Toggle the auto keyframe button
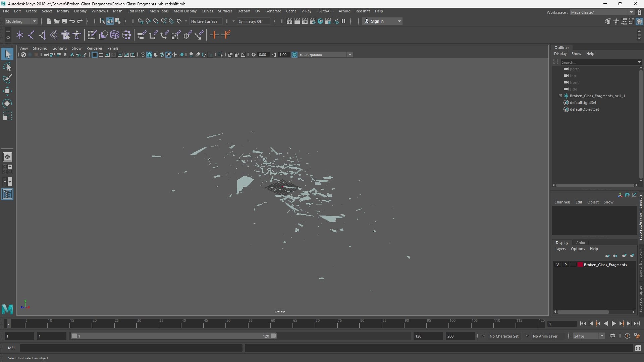This screenshot has height=362, width=644. tap(627, 336)
